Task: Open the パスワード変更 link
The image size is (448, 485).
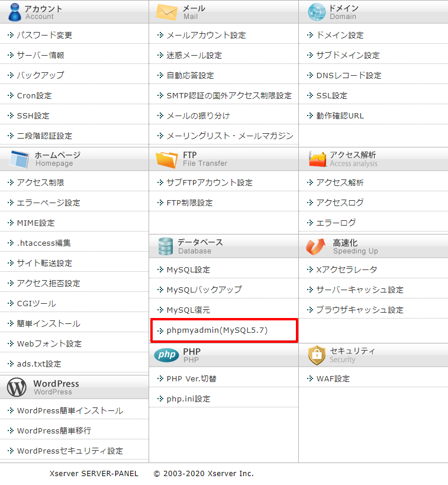Action: [x=44, y=35]
